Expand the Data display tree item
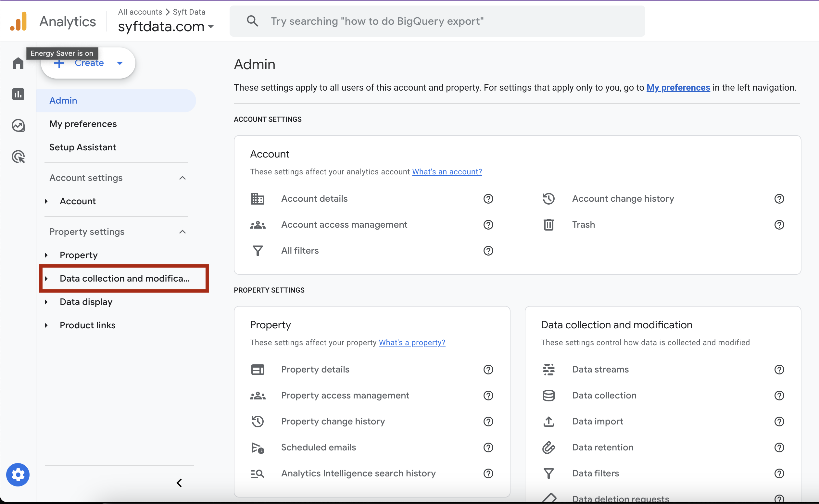This screenshot has height=504, width=819. [x=46, y=302]
